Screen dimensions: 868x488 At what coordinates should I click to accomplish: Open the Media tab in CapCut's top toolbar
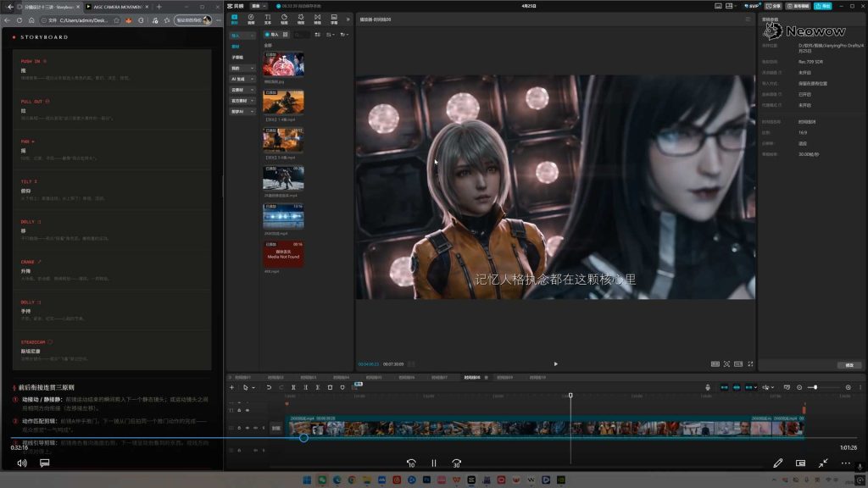(x=235, y=19)
